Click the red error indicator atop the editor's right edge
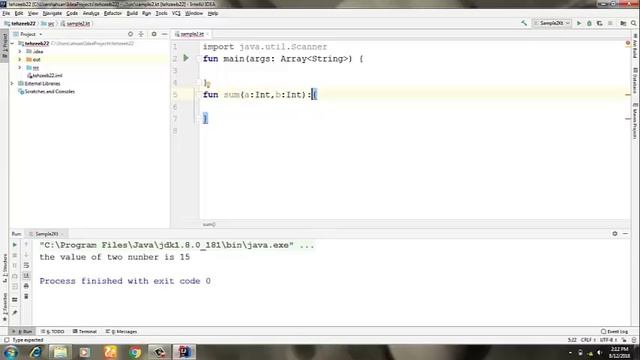Image resolution: width=640 pixels, height=360 pixels. pos(627,43)
